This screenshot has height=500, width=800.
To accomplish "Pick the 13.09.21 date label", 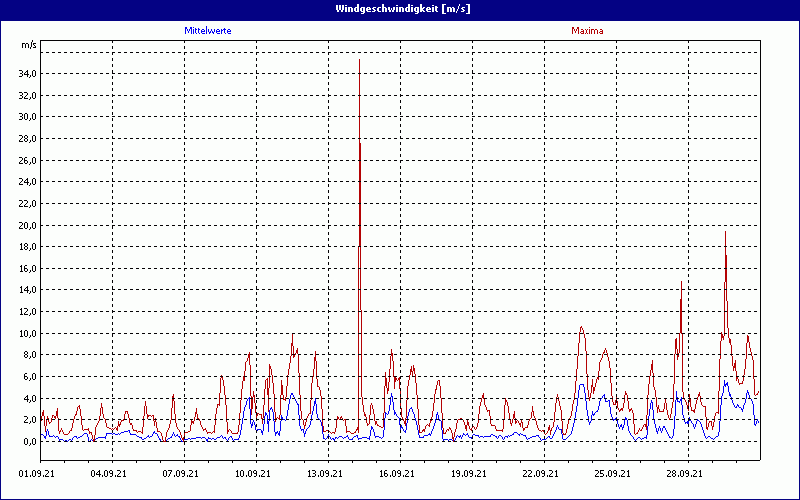I will tap(326, 474).
